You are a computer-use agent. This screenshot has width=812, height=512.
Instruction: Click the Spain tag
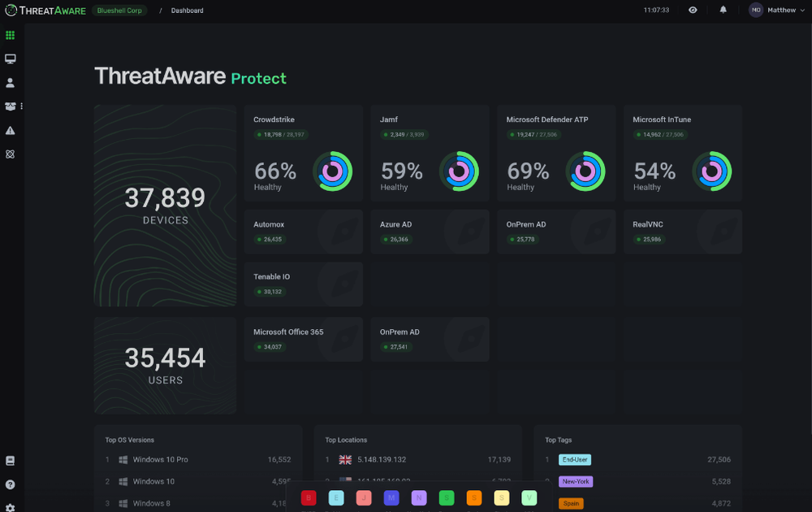click(x=571, y=503)
